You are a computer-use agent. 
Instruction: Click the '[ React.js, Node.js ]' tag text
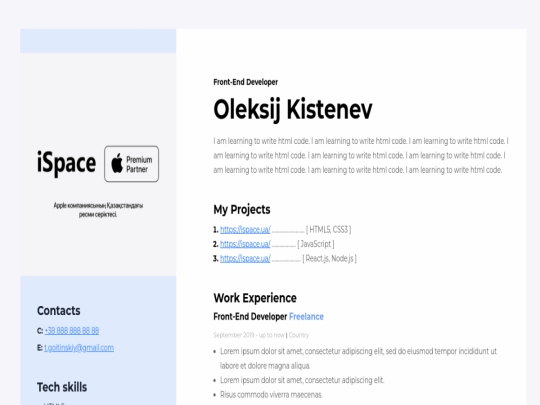click(330, 258)
